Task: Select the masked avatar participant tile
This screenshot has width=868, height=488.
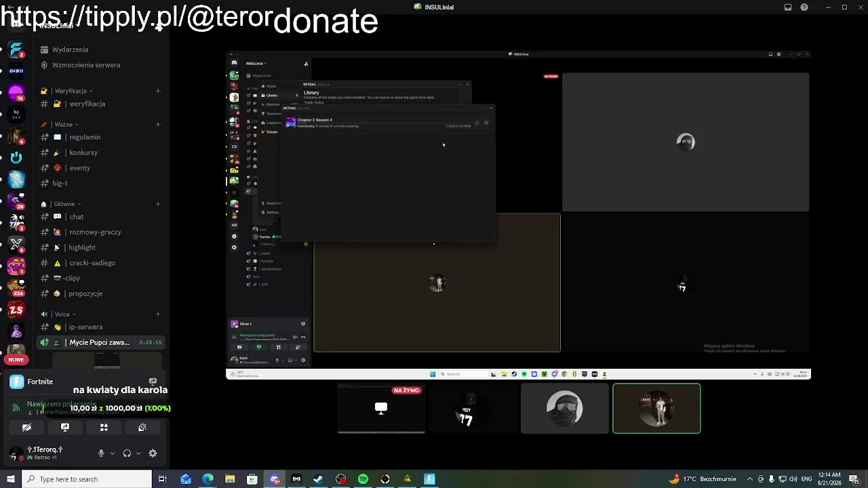Action: click(565, 408)
